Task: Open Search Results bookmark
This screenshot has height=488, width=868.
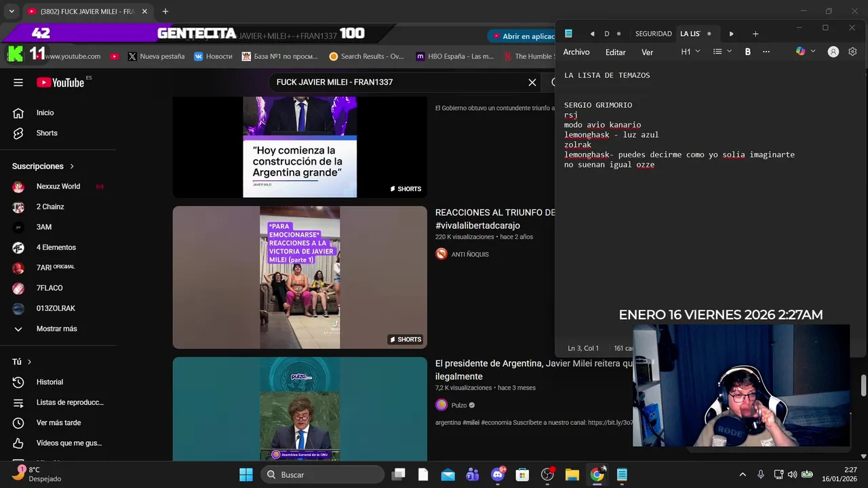Action: click(366, 56)
